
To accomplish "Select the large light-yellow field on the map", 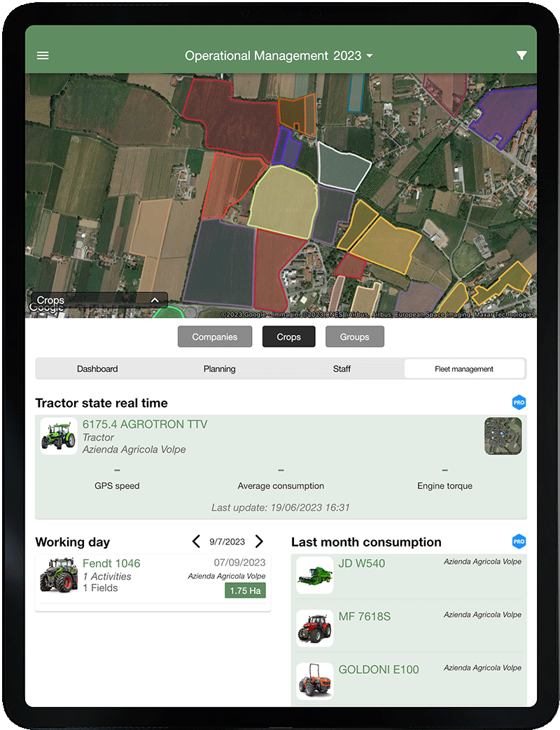I will 283,201.
